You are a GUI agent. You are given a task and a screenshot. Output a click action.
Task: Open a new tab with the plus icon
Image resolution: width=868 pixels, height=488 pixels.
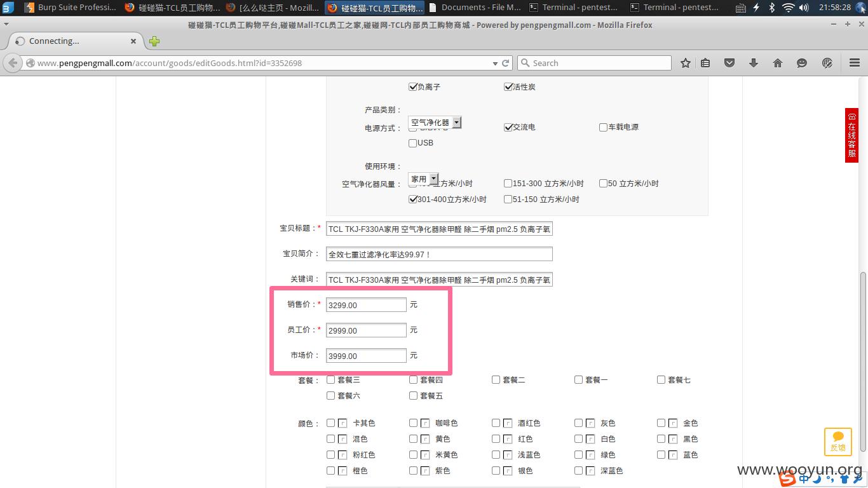[x=154, y=41]
